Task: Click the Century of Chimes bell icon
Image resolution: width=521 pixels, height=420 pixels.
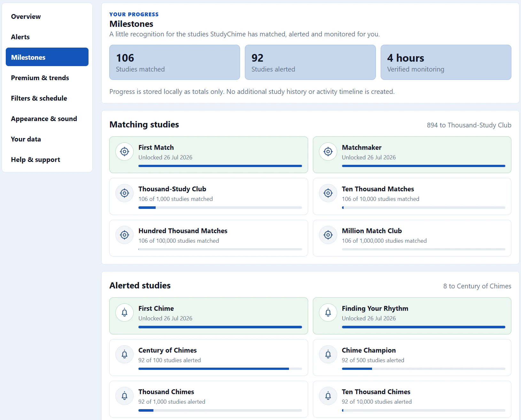Action: (x=125, y=354)
